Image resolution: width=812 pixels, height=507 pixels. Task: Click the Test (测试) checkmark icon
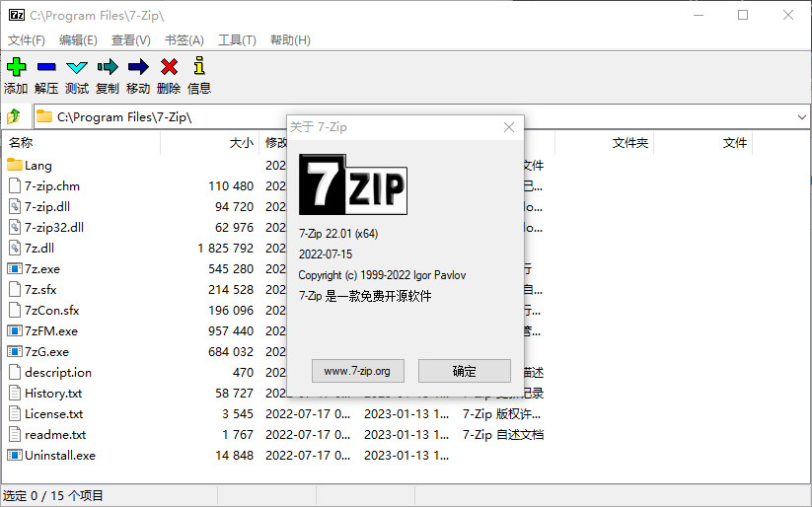pos(77,67)
